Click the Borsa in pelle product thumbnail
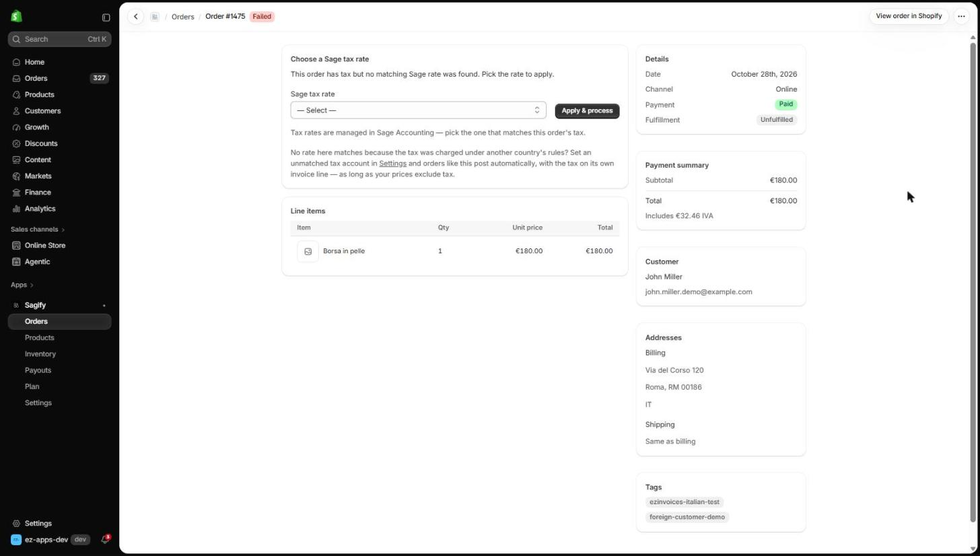This screenshot has height=556, width=980. (308, 251)
